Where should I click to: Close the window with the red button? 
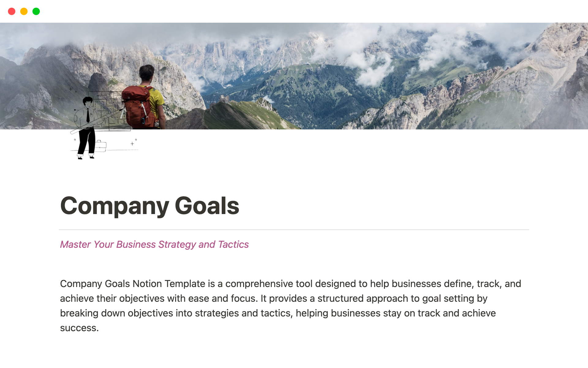pyautogui.click(x=12, y=11)
